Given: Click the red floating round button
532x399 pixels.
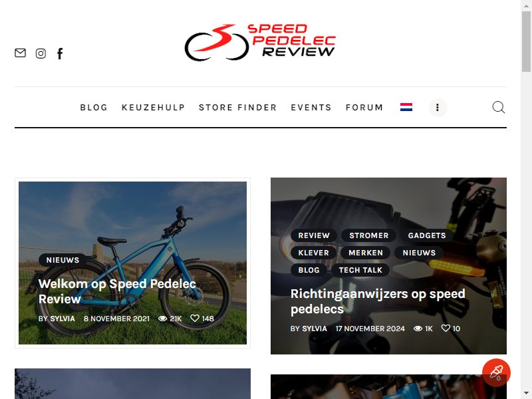Looking at the screenshot, I should click(496, 372).
